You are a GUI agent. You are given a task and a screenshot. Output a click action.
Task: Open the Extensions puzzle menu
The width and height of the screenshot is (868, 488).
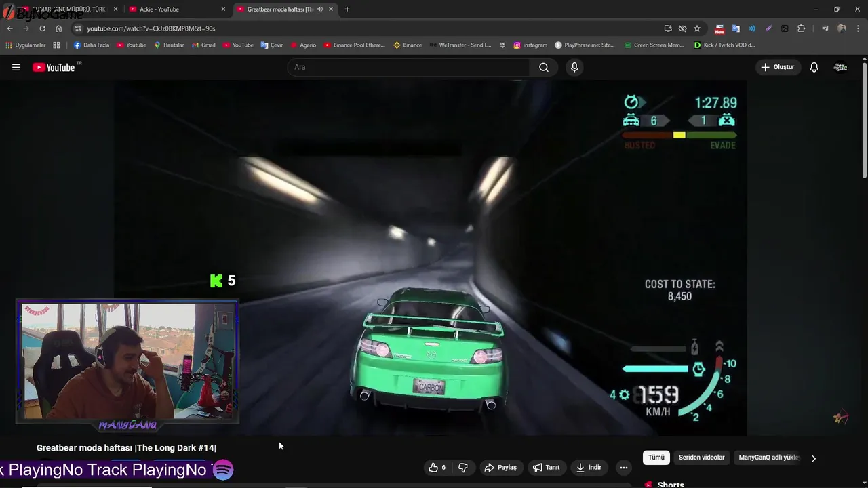click(x=801, y=28)
